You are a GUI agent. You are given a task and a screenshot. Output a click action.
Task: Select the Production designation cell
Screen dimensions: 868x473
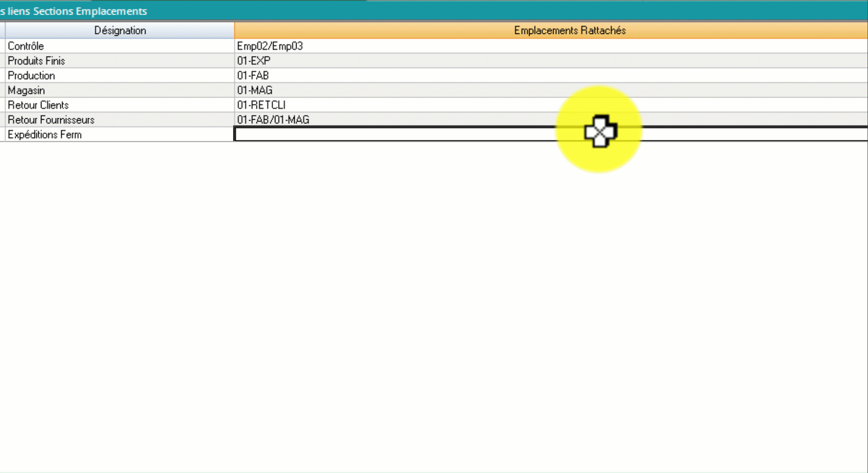pyautogui.click(x=120, y=75)
